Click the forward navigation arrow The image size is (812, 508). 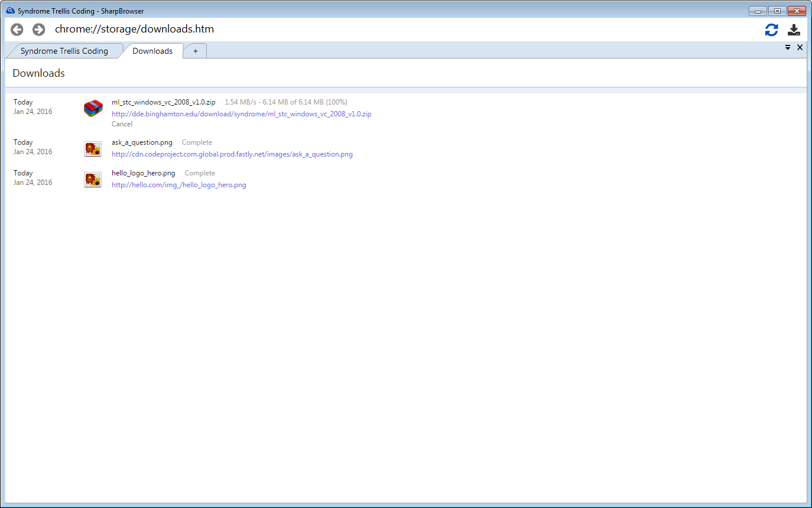(x=38, y=30)
